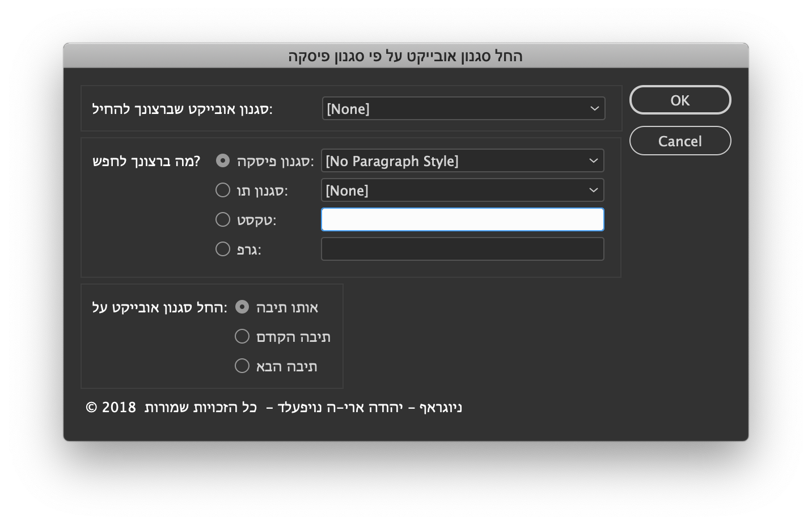This screenshot has width=812, height=525.
Task: Dismiss the dialog with Cancel
Action: click(x=680, y=141)
